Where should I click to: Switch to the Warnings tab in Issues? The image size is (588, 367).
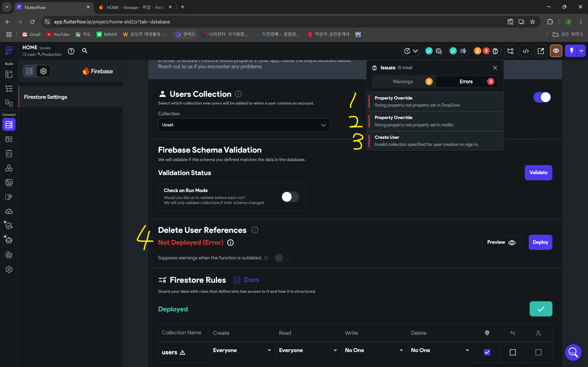pyautogui.click(x=403, y=82)
